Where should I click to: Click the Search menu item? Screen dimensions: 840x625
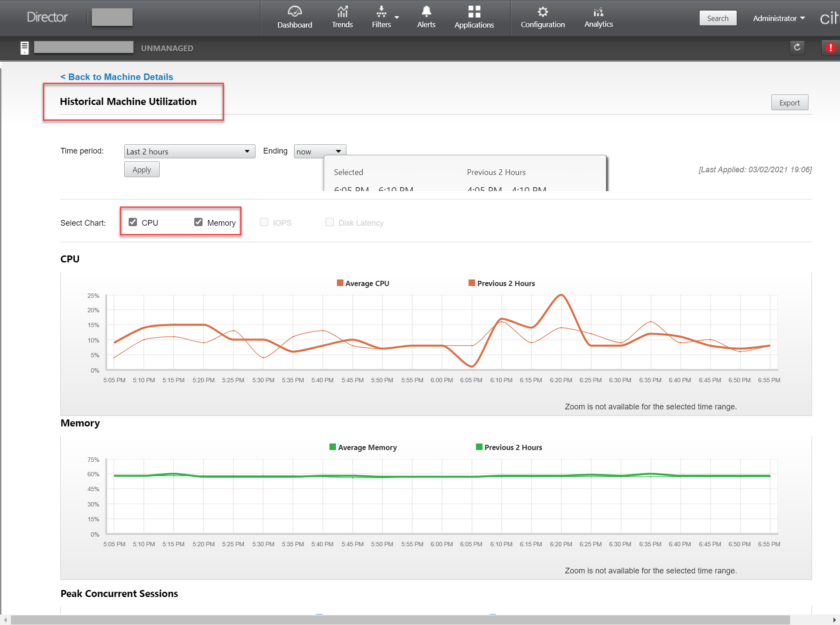pyautogui.click(x=718, y=17)
